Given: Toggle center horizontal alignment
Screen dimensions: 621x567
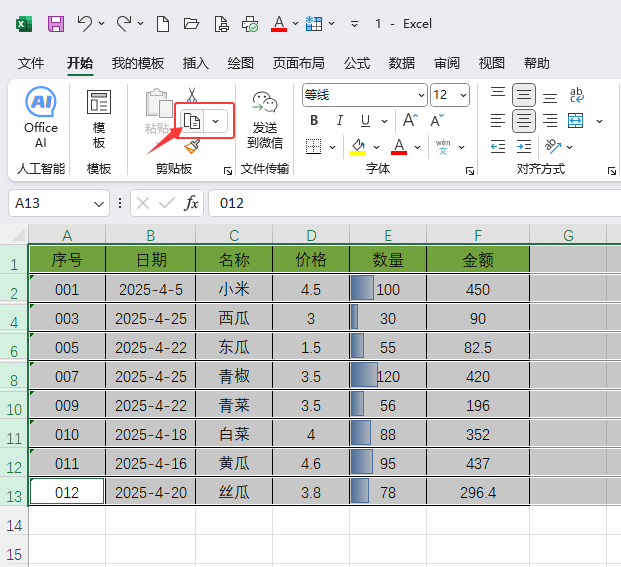Looking at the screenshot, I should (523, 121).
